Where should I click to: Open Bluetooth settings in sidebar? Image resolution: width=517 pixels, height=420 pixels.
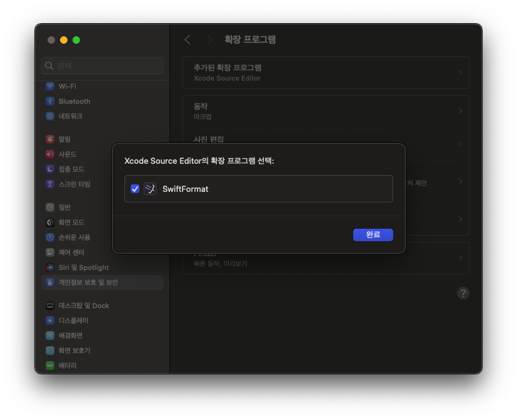pos(74,101)
